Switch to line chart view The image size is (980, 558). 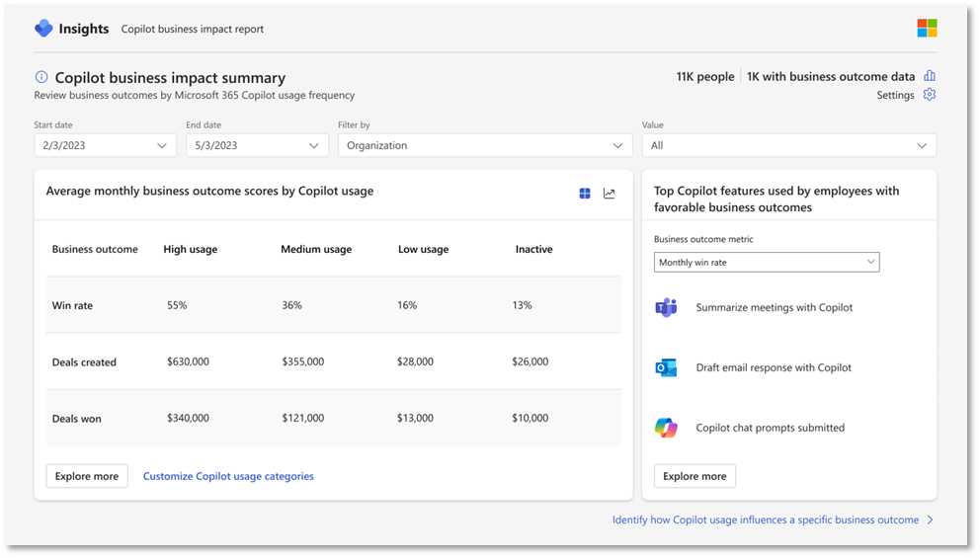click(x=610, y=194)
